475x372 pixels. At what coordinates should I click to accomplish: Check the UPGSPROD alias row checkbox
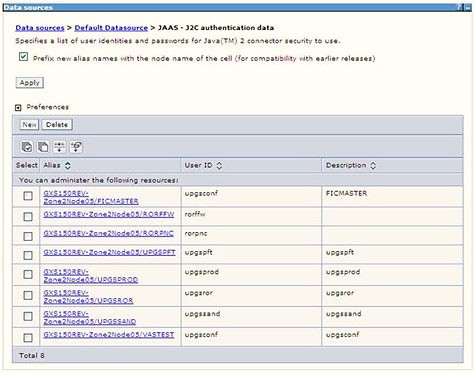[x=28, y=274]
